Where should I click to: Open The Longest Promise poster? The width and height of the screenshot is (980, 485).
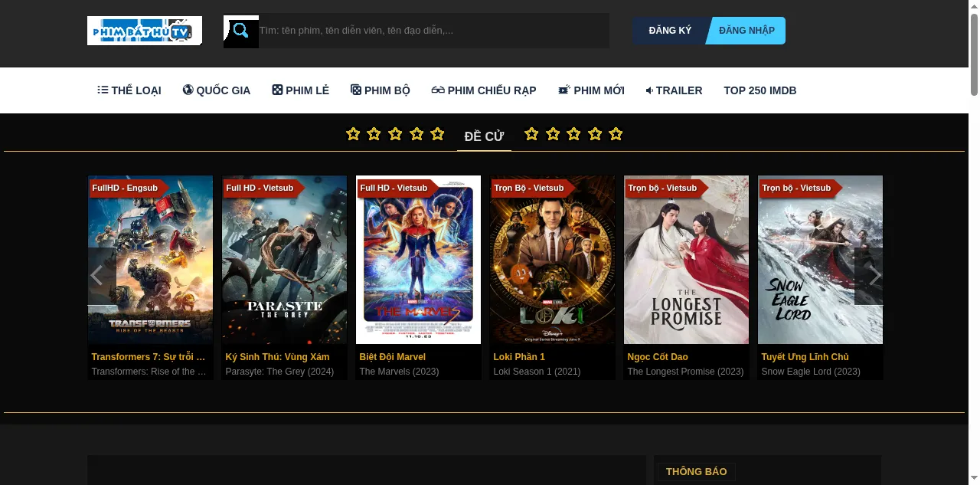click(x=687, y=260)
